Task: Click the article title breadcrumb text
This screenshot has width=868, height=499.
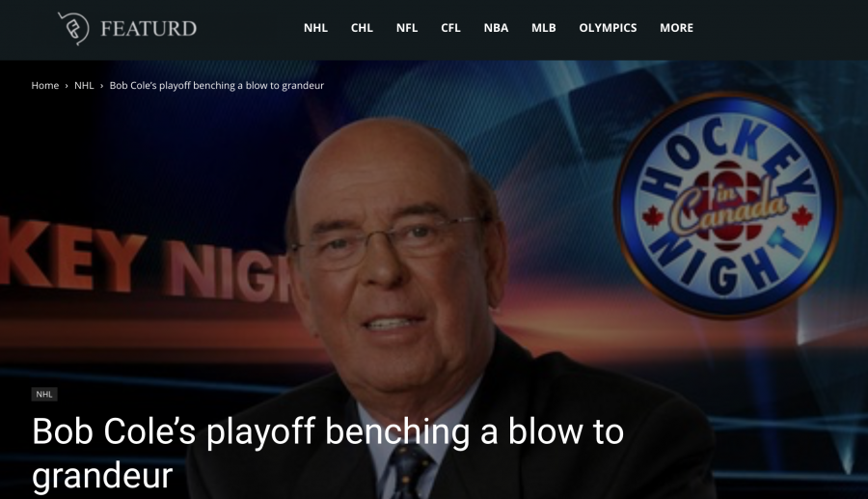Action: tap(216, 85)
